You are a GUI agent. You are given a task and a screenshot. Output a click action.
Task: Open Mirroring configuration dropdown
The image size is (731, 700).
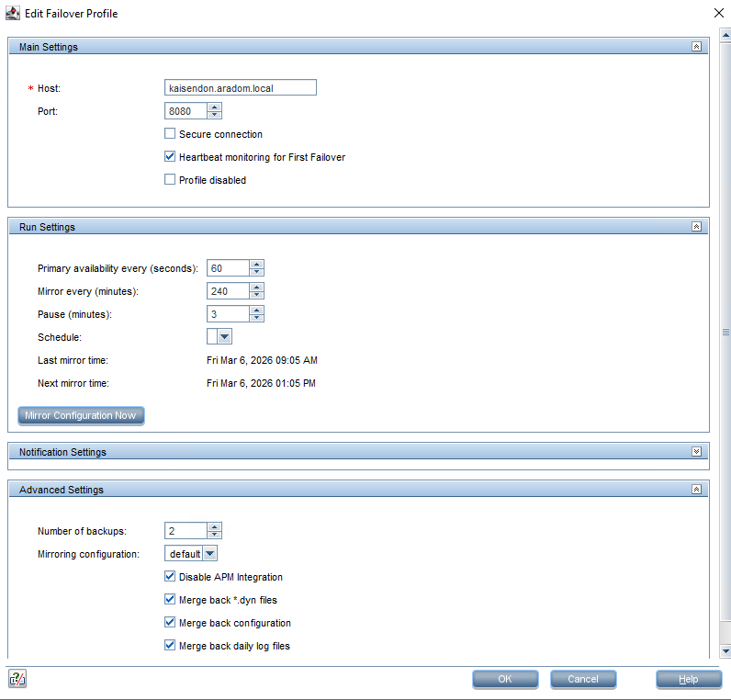pyautogui.click(x=210, y=554)
